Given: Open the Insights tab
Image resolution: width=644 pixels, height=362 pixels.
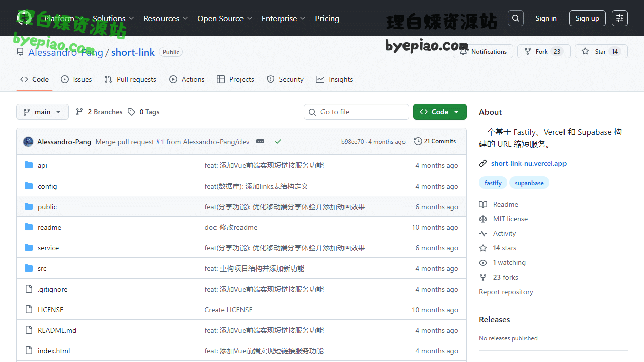Looking at the screenshot, I should [x=334, y=79].
